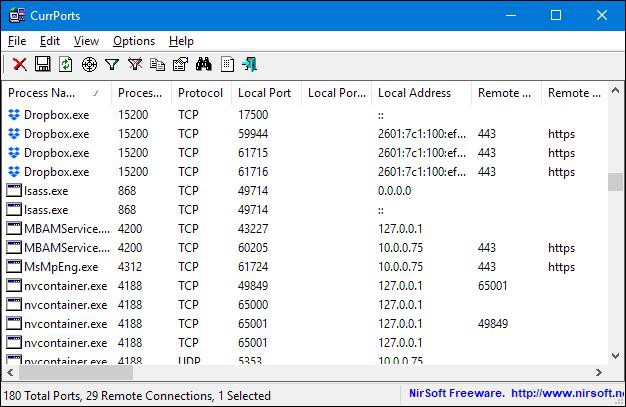This screenshot has height=407, width=626.
Task: Click the Exit door icon
Action: click(250, 64)
